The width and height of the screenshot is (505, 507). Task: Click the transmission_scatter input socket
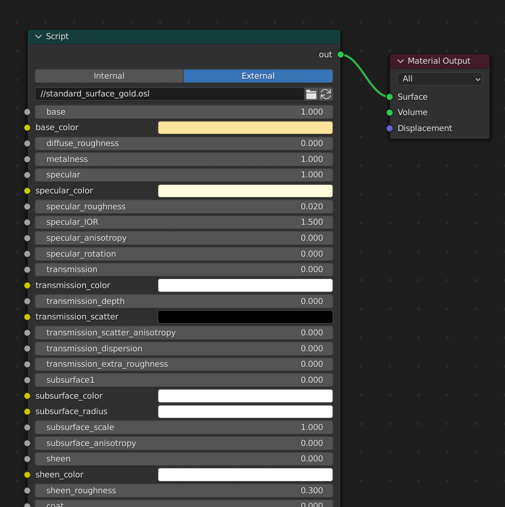[x=27, y=317]
